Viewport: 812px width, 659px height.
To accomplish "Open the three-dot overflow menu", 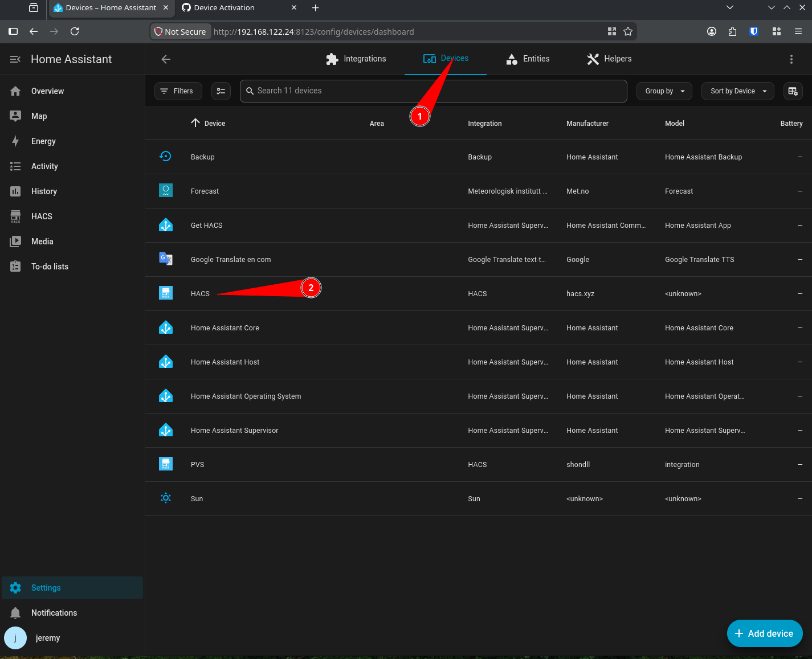I will click(791, 59).
